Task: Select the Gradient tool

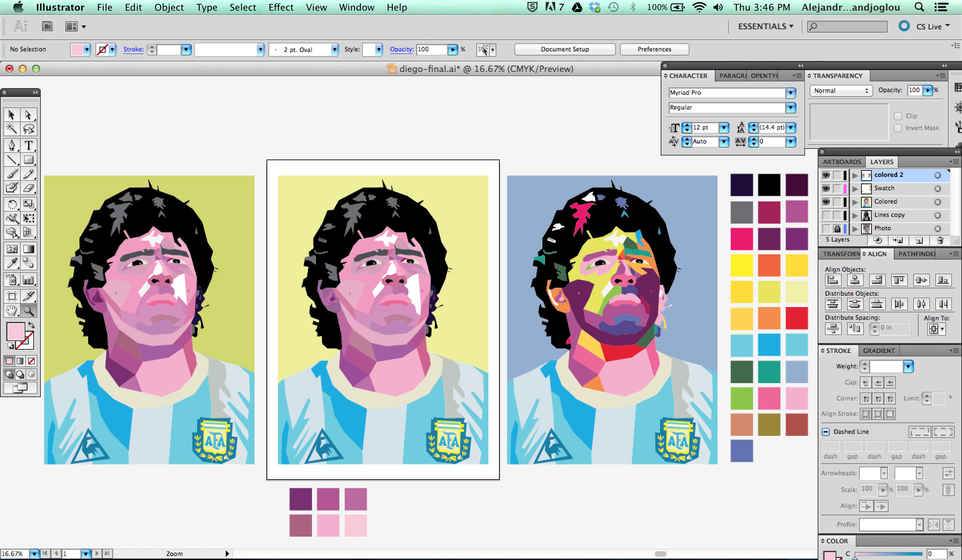Action: pos(28,249)
